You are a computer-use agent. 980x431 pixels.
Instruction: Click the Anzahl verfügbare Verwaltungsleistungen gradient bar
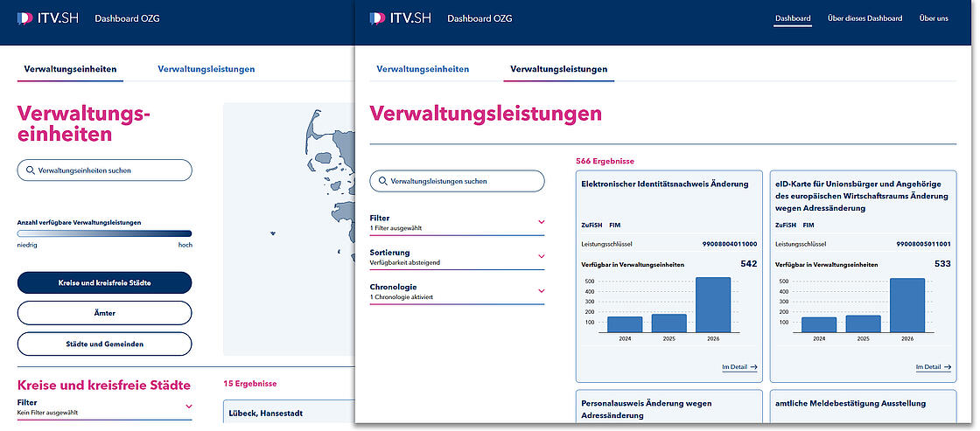[x=104, y=233]
